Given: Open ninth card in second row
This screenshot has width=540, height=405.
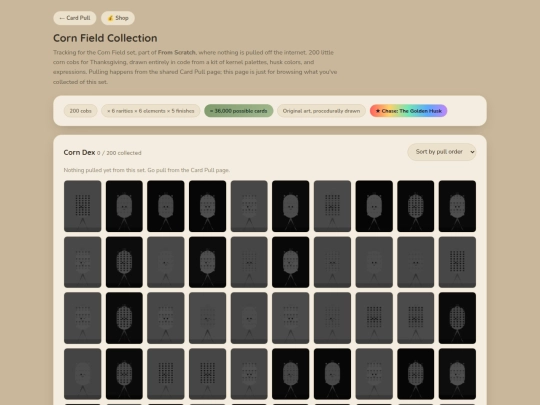Looking at the screenshot, I should 416,262.
